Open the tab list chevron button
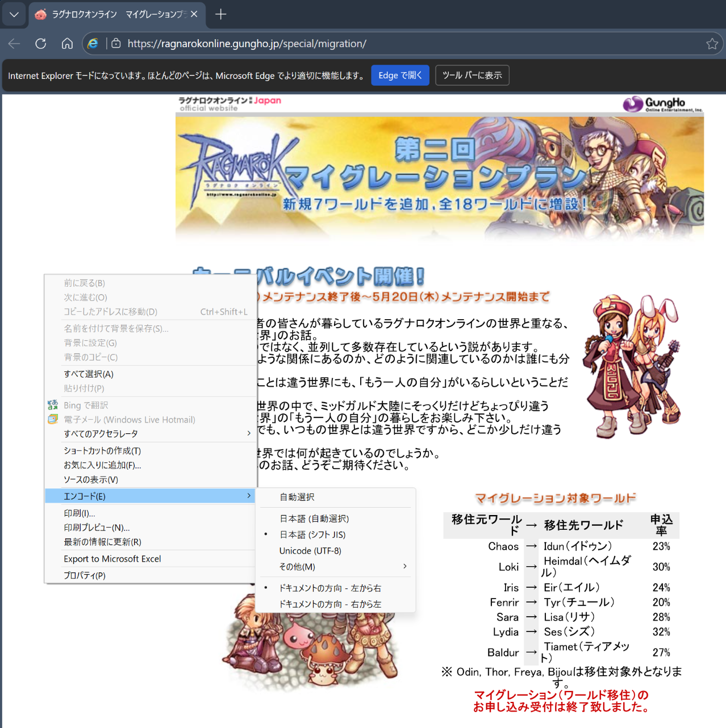The height and width of the screenshot is (728, 726). pos(14,14)
